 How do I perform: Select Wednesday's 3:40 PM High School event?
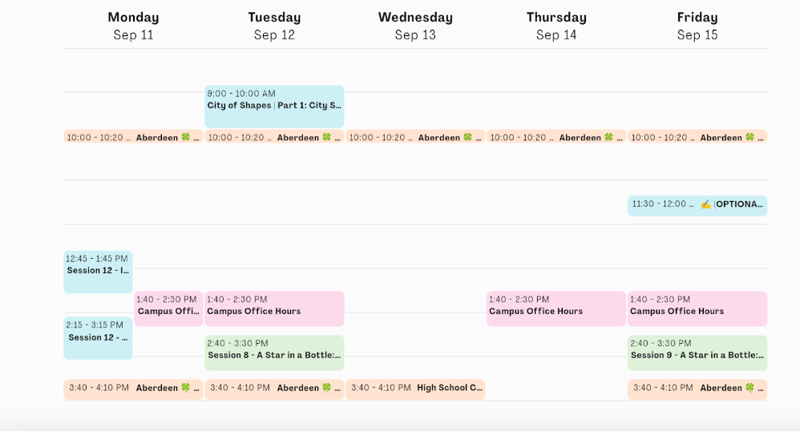coord(416,388)
